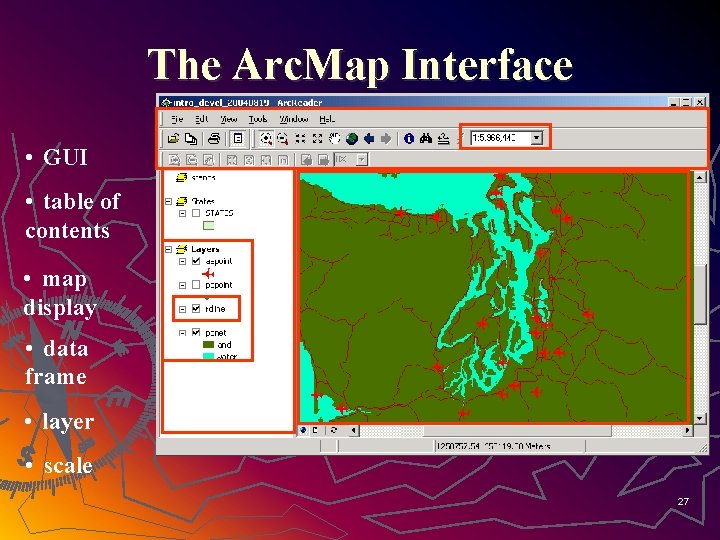This screenshot has width=720, height=540.
Task: Collapse the aspoint layer legend
Action: 182,261
